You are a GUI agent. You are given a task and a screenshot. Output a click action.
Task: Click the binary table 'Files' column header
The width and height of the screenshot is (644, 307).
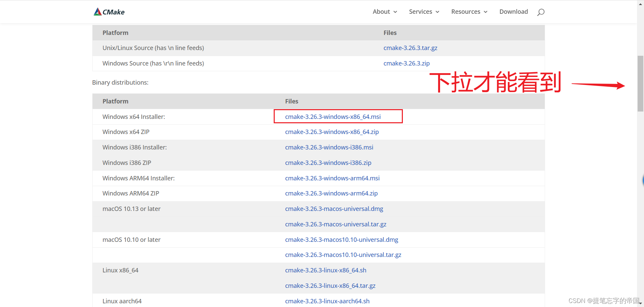pos(291,101)
